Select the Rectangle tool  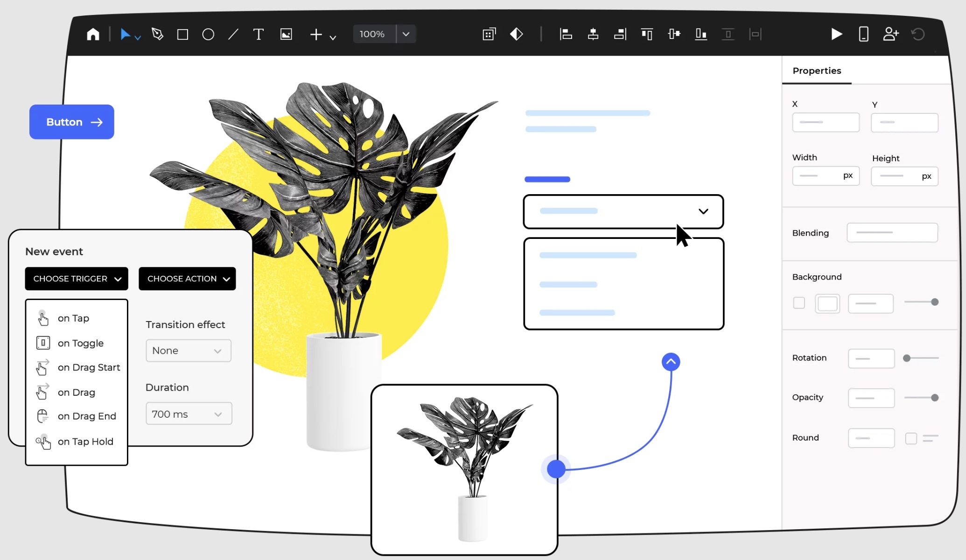(182, 34)
